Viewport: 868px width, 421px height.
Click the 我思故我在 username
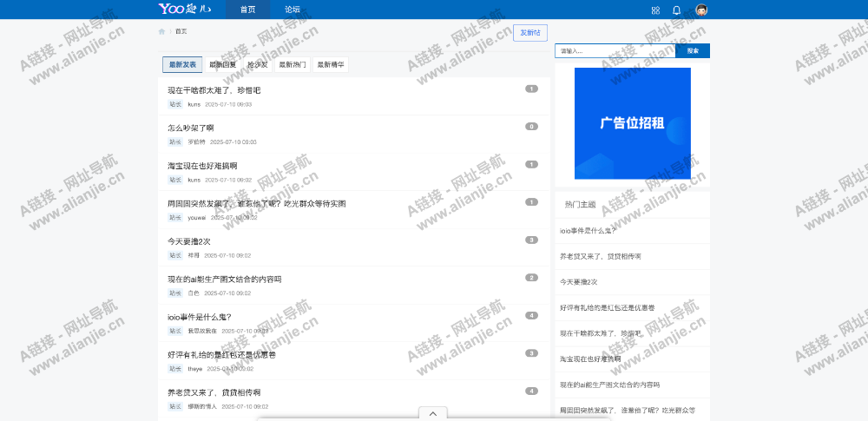202,331
